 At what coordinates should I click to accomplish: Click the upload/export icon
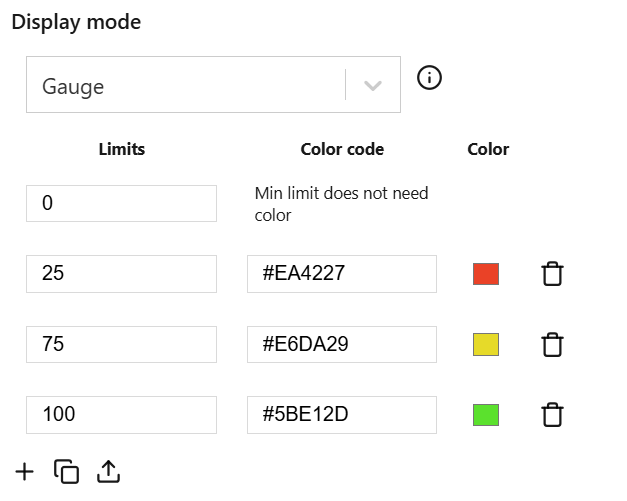click(109, 471)
